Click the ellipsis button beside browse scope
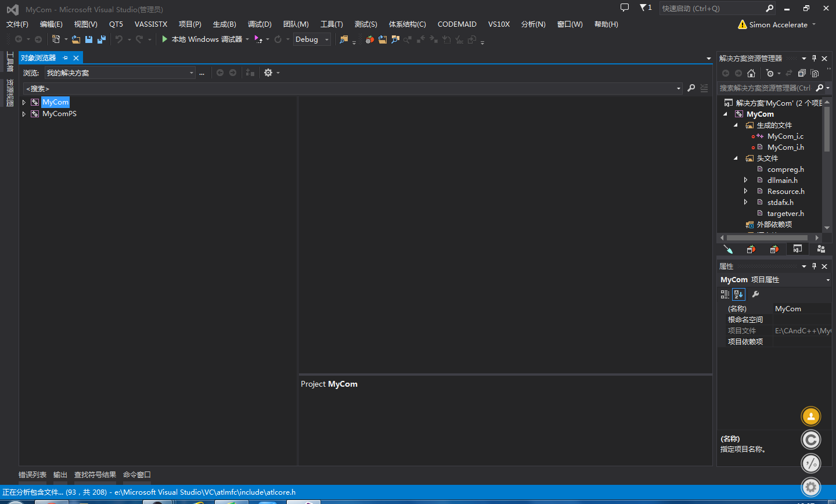The image size is (836, 504). click(x=201, y=73)
